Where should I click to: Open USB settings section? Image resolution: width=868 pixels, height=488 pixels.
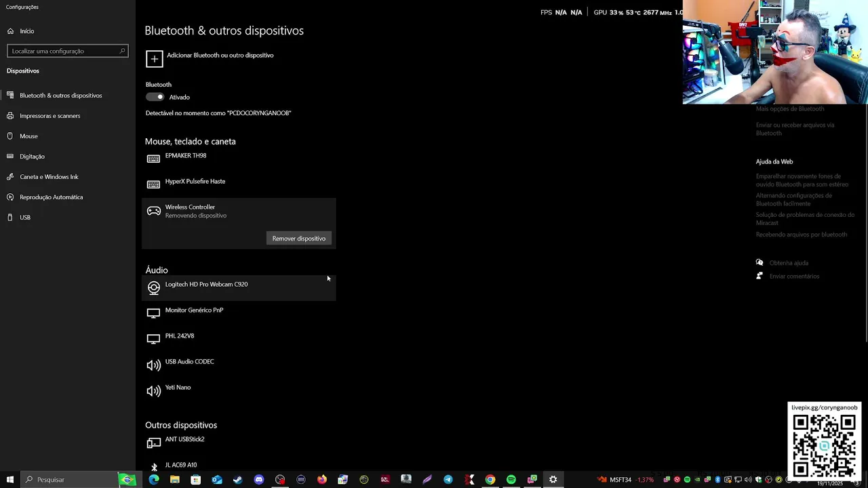pos(68,218)
